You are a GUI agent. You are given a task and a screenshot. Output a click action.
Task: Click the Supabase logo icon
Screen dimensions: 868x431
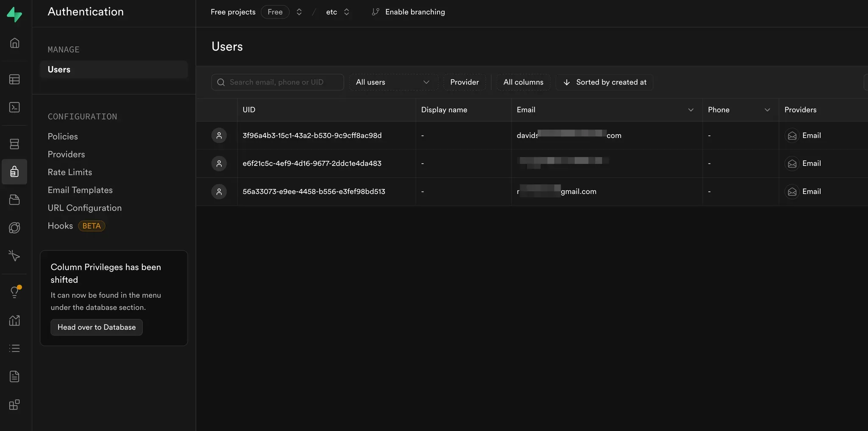(x=14, y=14)
